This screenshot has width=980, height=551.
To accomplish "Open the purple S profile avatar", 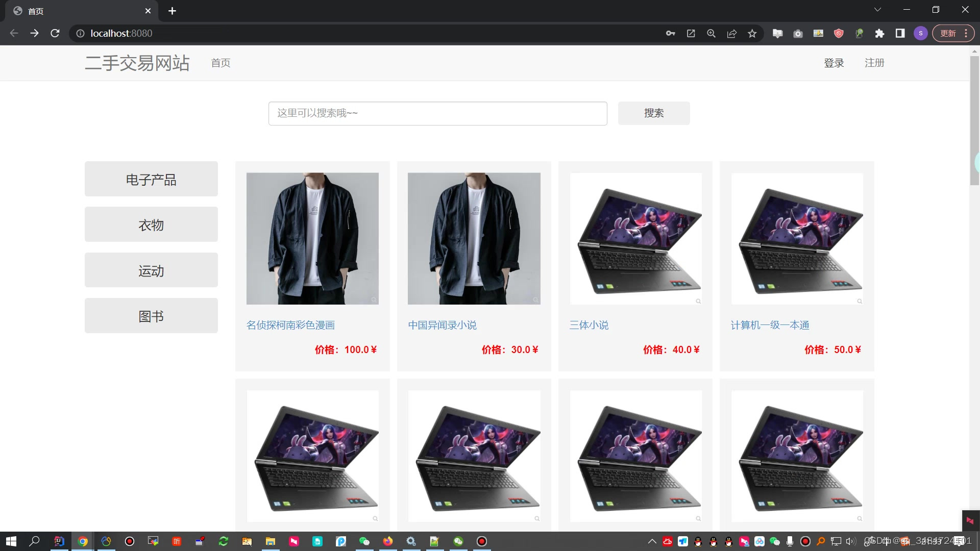I will click(x=920, y=33).
